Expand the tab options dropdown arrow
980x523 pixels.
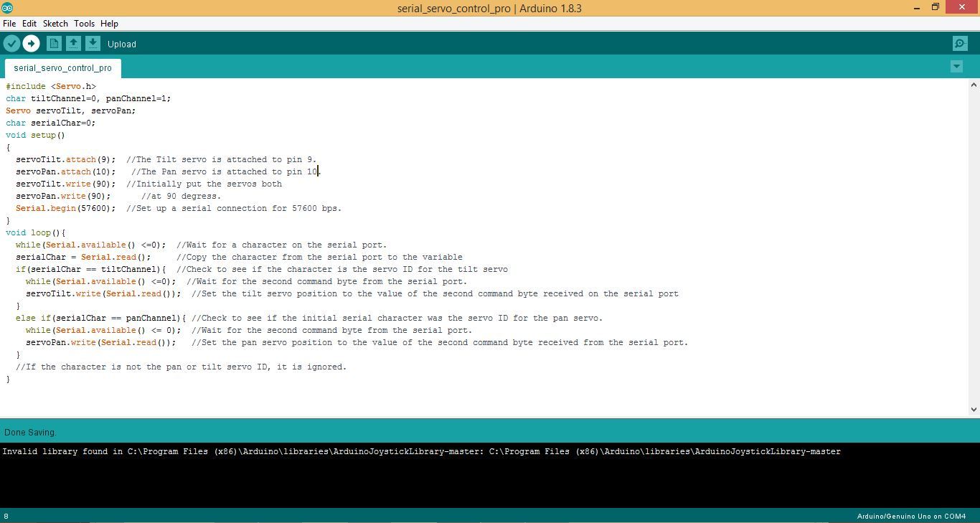pos(956,67)
